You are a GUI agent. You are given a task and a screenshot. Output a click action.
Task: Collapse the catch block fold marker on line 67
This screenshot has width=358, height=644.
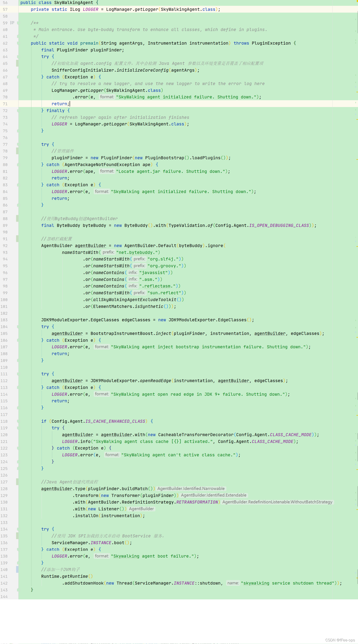(18, 77)
